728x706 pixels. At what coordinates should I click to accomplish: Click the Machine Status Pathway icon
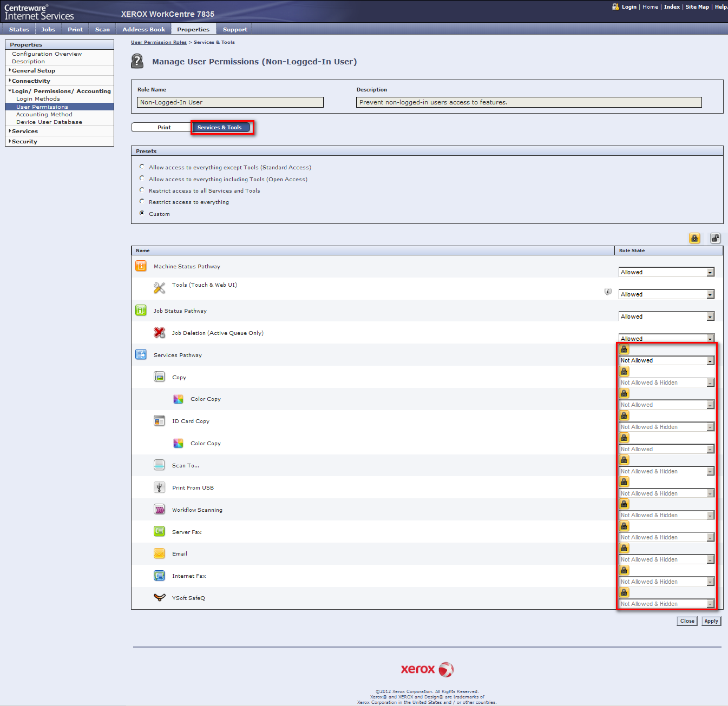pyautogui.click(x=141, y=266)
